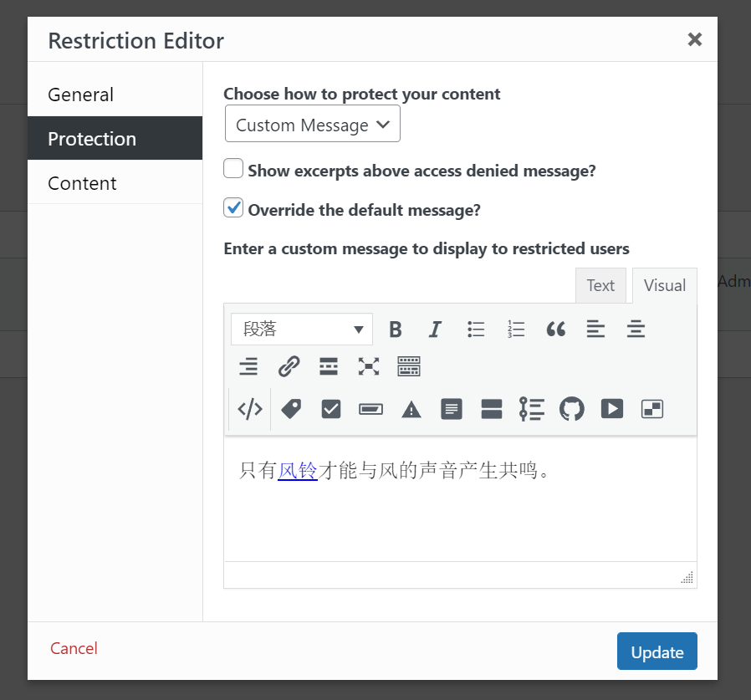Uncheck Override the default message
This screenshot has width=751, height=700.
click(x=233, y=208)
